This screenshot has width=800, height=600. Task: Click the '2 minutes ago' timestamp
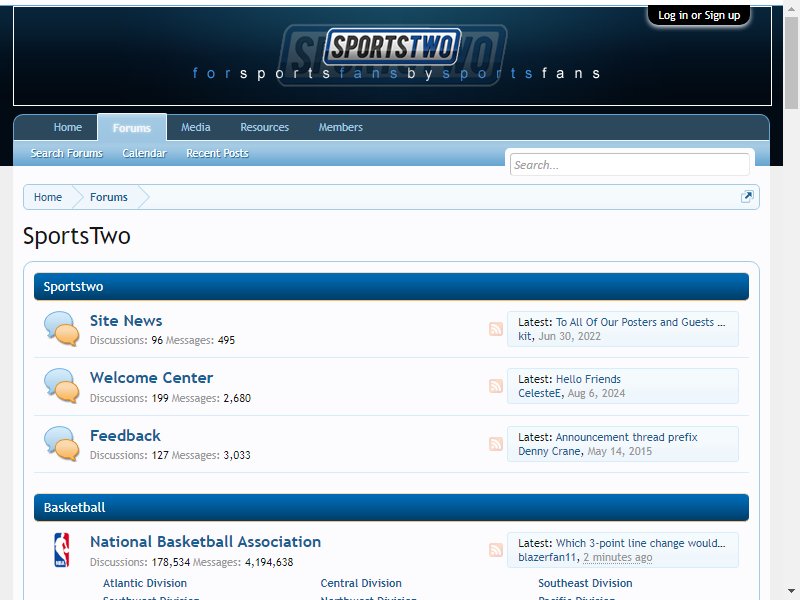(618, 558)
